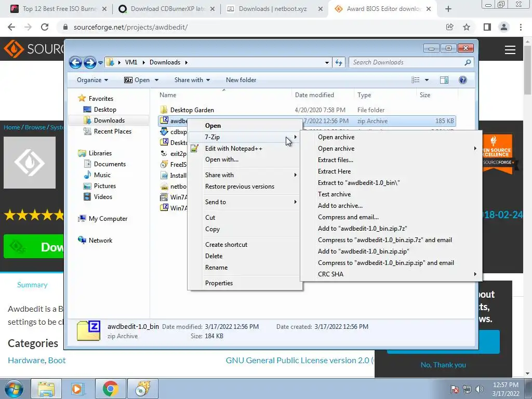Viewport: 532px width, 399px height.
Task: Click Chrome's reload page icon
Action: [x=45, y=27]
